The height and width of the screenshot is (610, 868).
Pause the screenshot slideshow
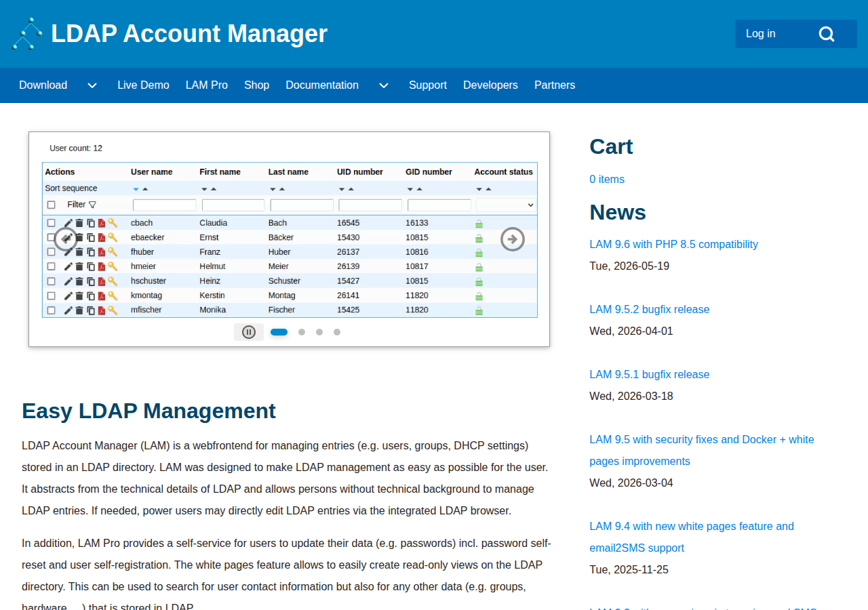click(x=249, y=332)
